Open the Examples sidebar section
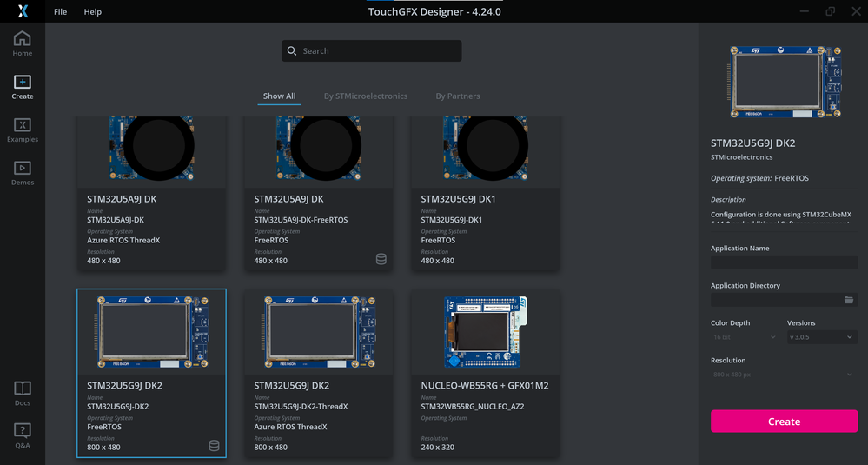868x465 pixels. tap(22, 130)
